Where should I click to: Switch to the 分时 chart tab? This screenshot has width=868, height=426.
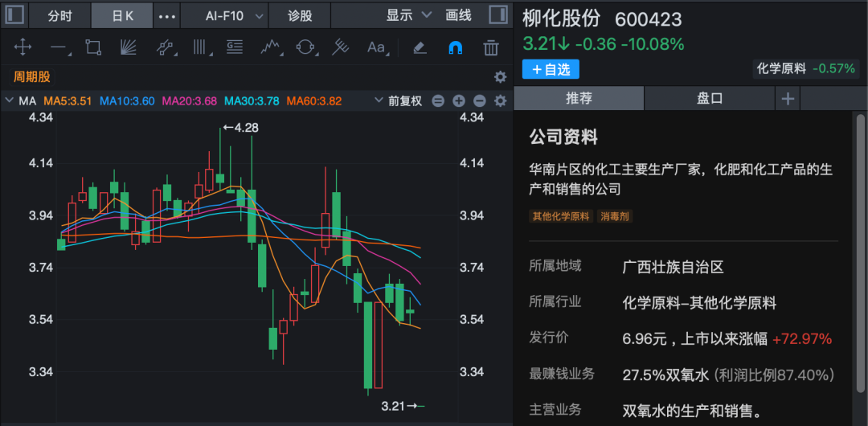click(x=59, y=15)
